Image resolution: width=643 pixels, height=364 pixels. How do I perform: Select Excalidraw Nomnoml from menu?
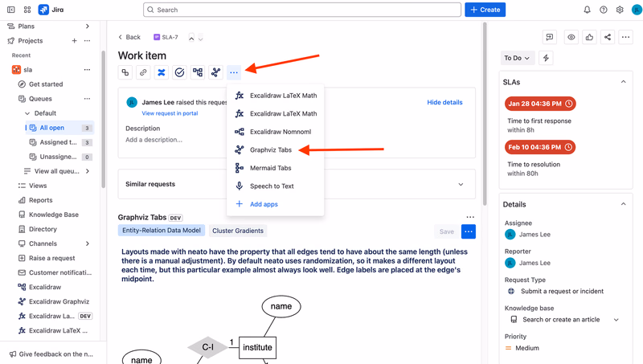click(x=275, y=132)
